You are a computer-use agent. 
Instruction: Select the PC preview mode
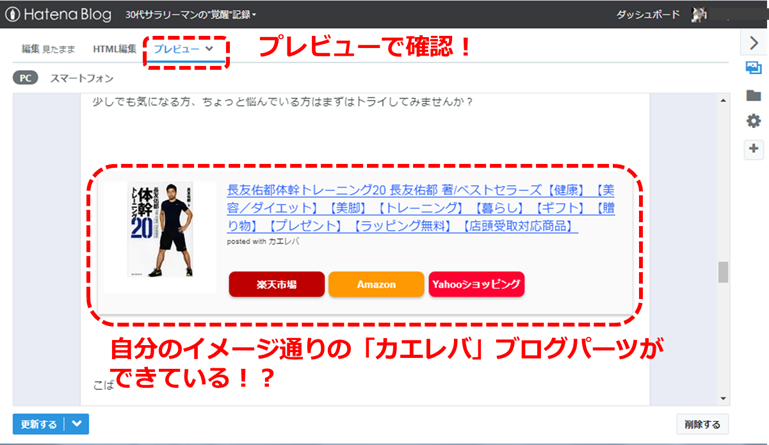point(26,78)
